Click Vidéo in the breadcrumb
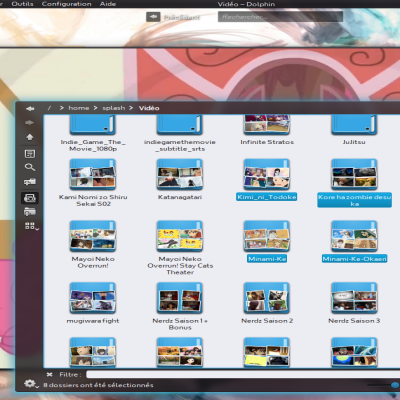This screenshot has height=400, width=400. [x=149, y=108]
